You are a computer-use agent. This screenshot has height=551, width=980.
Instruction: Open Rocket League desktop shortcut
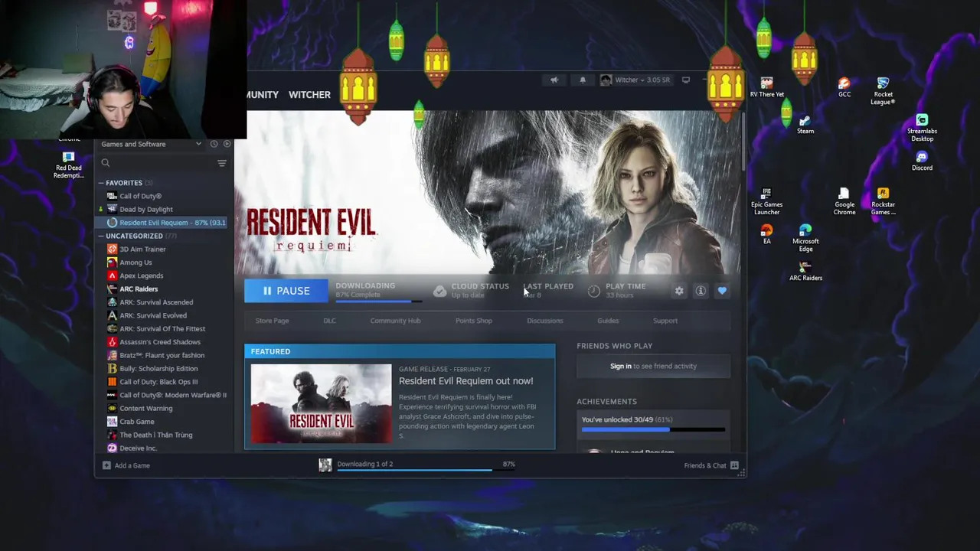[883, 91]
